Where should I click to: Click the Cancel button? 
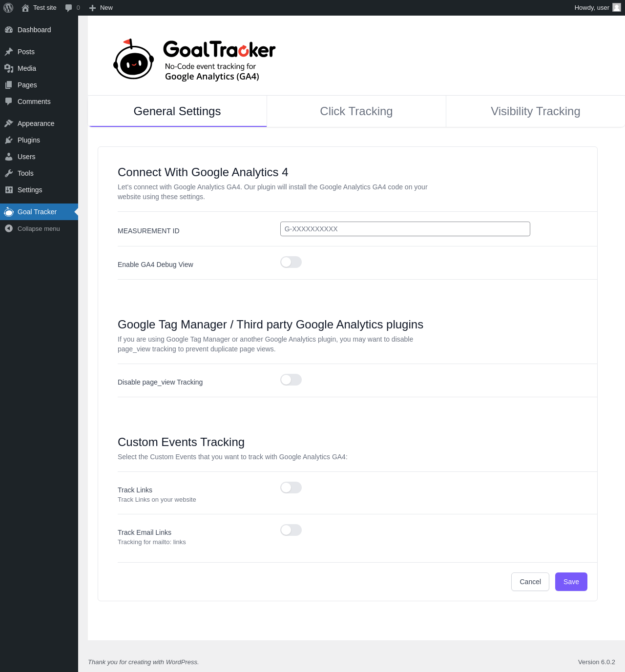coord(530,582)
